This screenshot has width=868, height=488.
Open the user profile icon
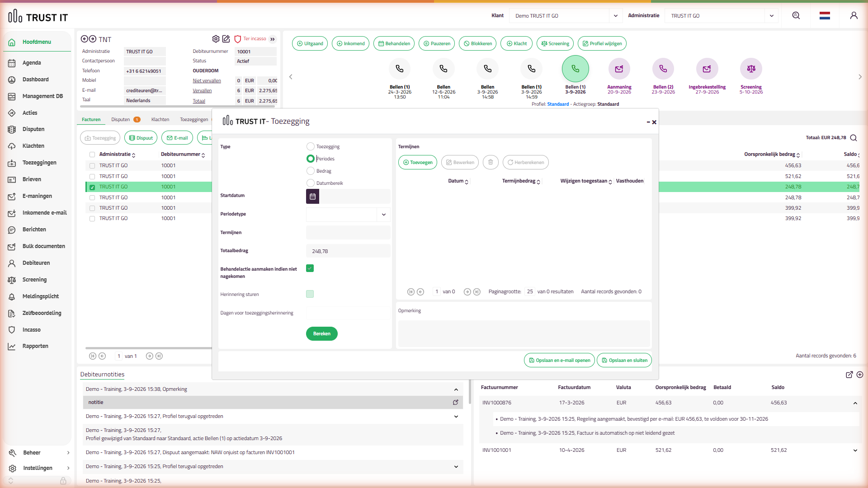tap(854, 16)
